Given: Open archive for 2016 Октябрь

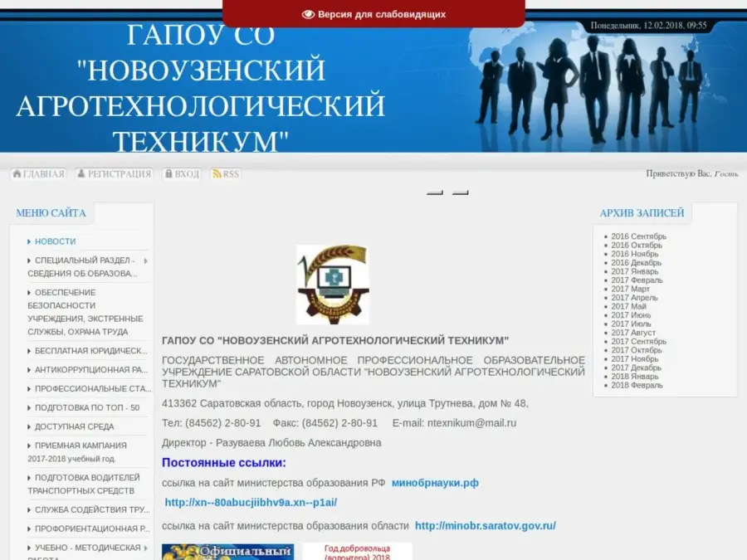Looking at the screenshot, I should click(637, 246).
